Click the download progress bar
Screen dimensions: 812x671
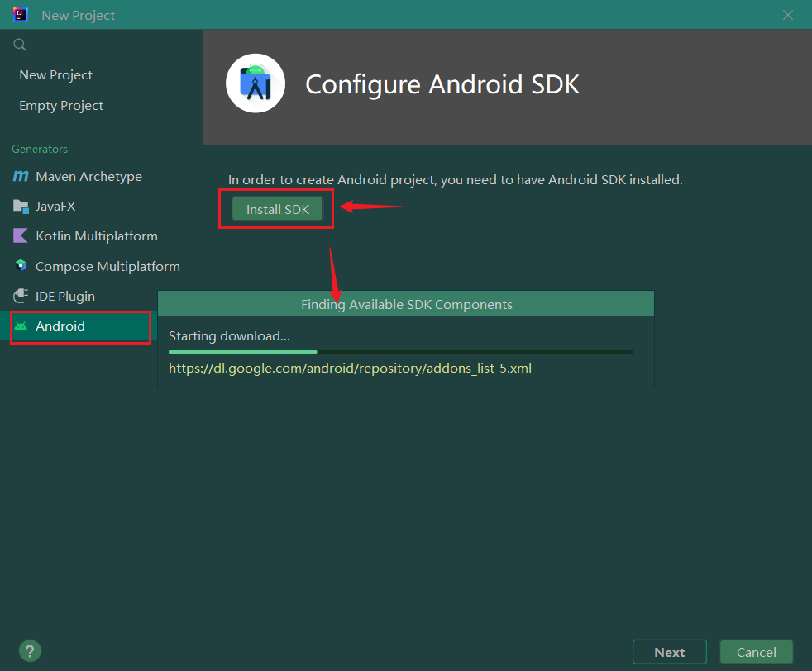pyautogui.click(x=401, y=352)
